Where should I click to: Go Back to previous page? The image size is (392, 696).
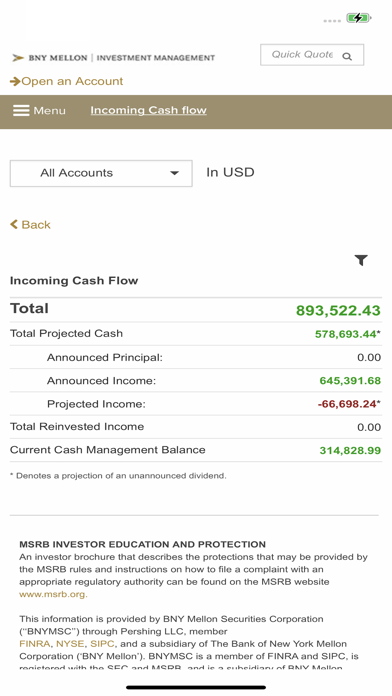36,225
